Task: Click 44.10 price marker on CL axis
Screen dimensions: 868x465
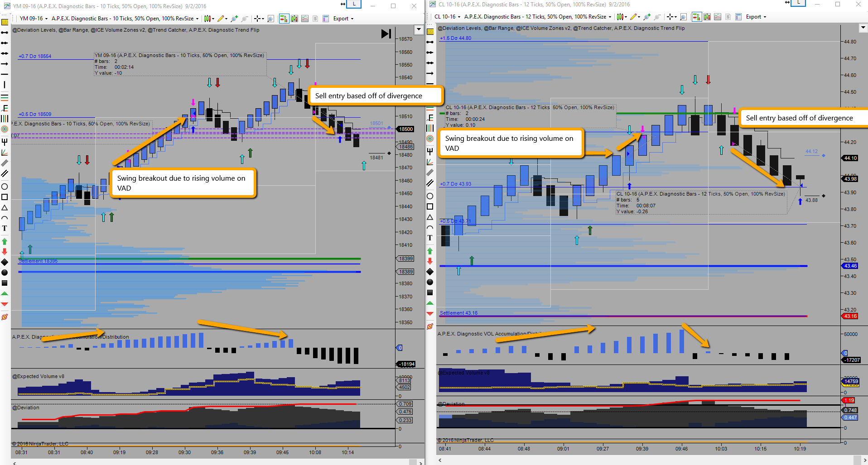Action: (850, 158)
